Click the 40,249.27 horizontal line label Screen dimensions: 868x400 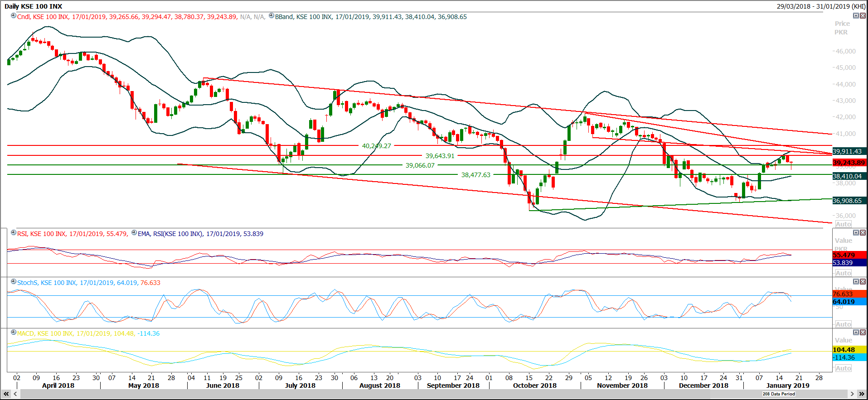click(x=376, y=146)
